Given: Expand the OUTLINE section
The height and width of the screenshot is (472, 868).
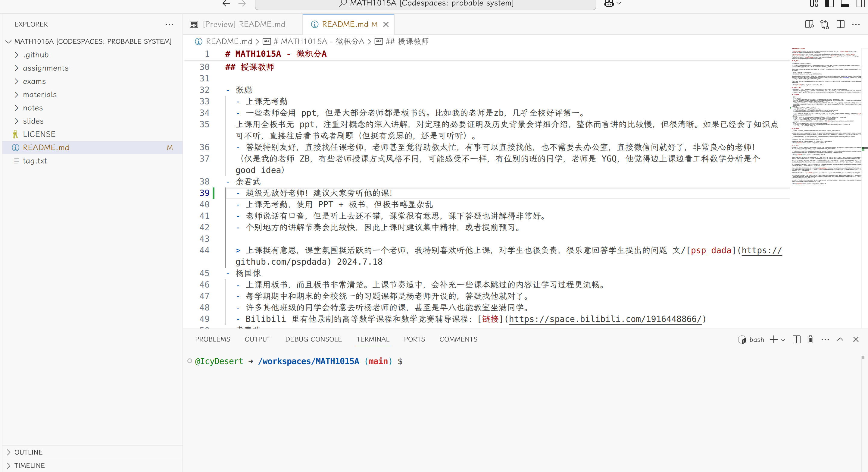Looking at the screenshot, I should point(28,452).
